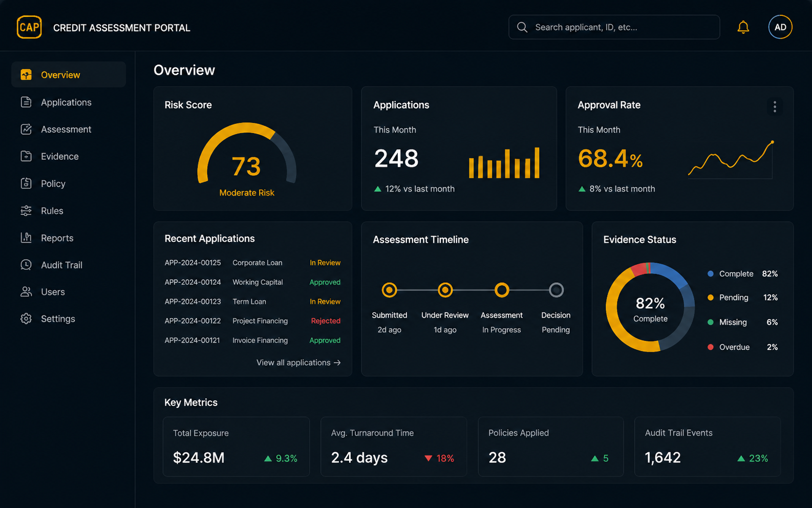Click the Users people icon
Viewport: 812px width, 508px height.
(26, 292)
